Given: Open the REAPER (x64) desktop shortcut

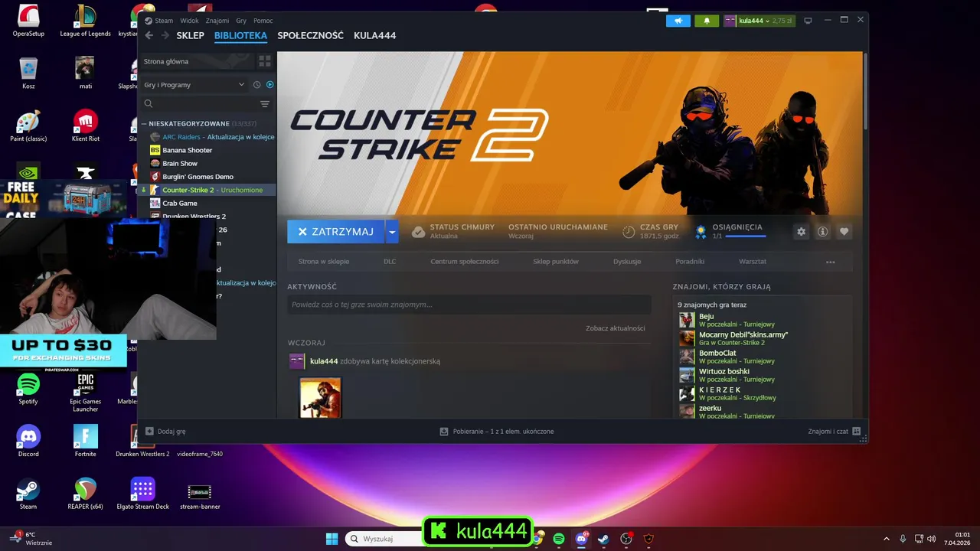Looking at the screenshot, I should pyautogui.click(x=86, y=494).
